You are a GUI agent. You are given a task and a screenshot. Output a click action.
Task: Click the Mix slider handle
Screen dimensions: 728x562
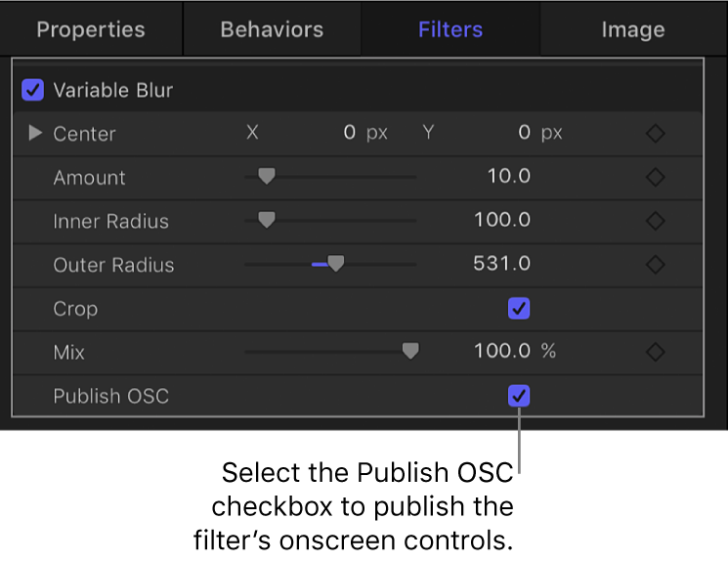tap(410, 351)
